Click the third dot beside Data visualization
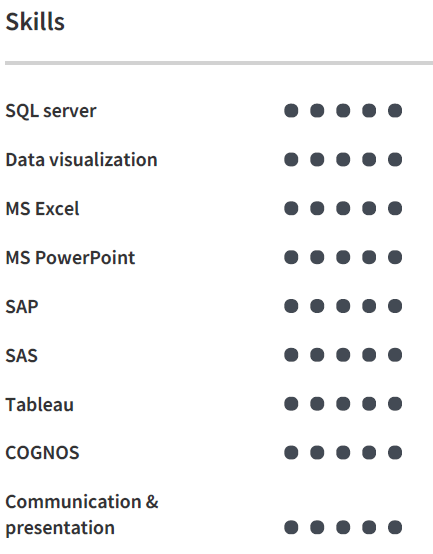 tap(343, 159)
